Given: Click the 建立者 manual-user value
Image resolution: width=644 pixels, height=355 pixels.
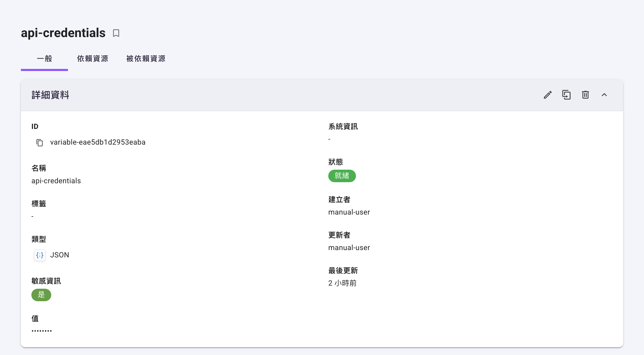Looking at the screenshot, I should coord(349,212).
